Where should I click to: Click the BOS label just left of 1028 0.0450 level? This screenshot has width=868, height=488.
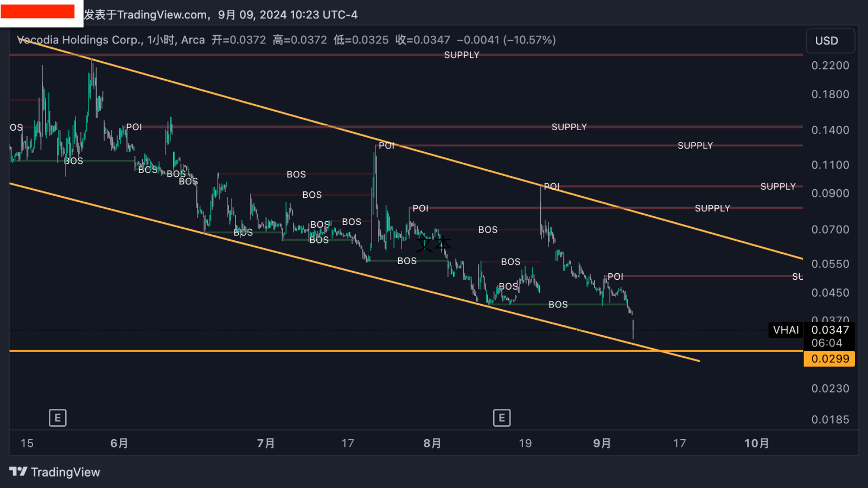click(558, 305)
